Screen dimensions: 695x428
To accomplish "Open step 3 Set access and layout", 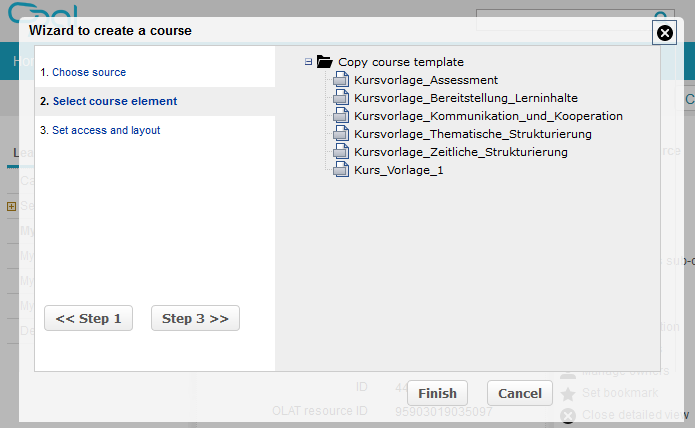I will [x=105, y=130].
